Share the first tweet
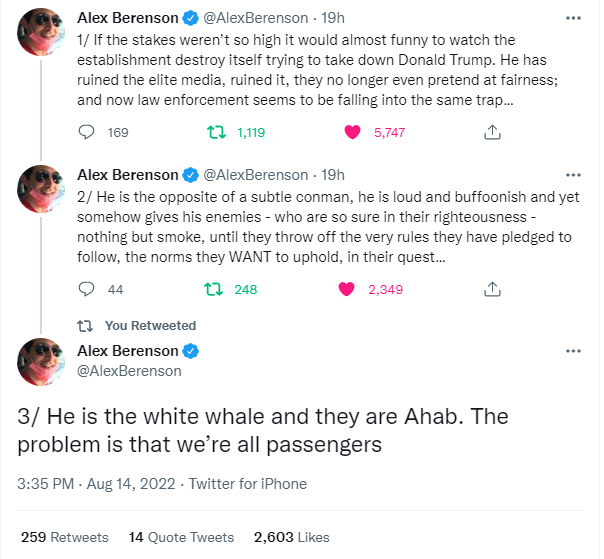The width and height of the screenshot is (604, 559). [492, 131]
